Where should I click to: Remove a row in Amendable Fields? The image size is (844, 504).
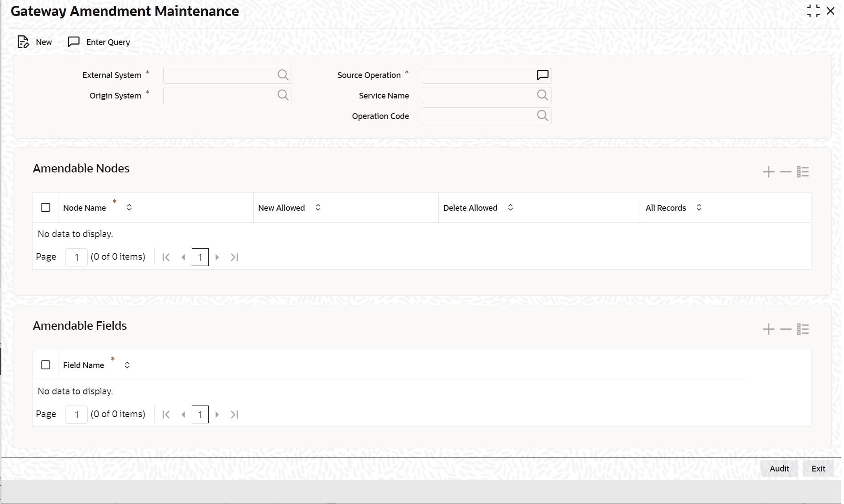click(x=785, y=329)
